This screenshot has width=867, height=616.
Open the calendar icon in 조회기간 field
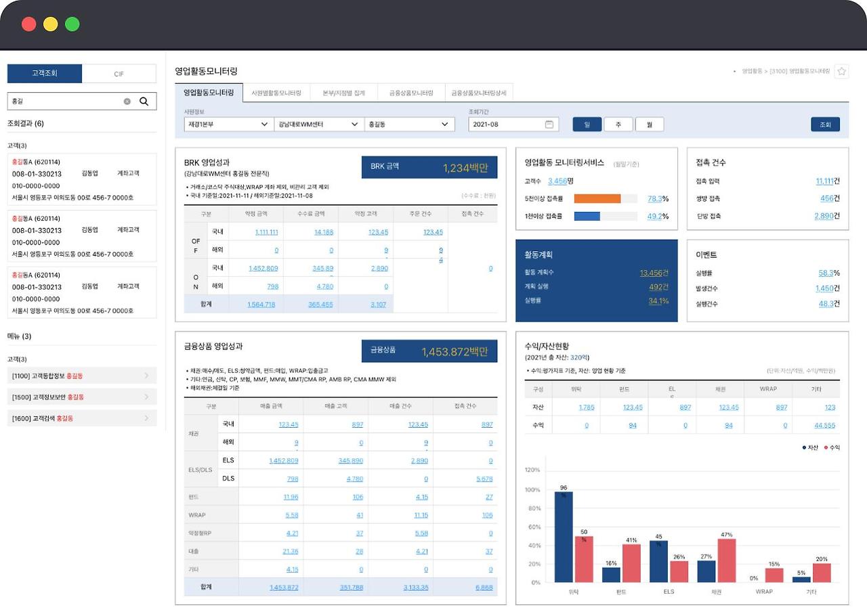coord(549,125)
